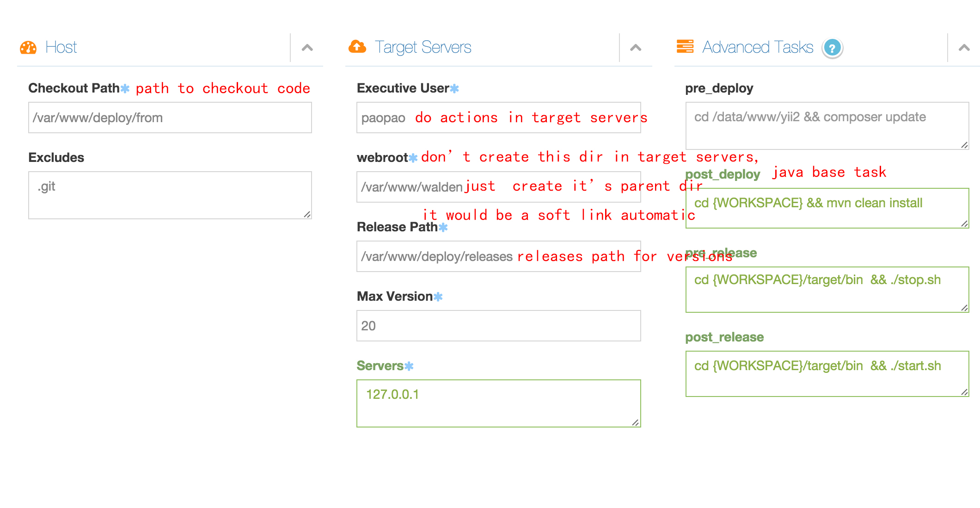Select the Max Version field showing 20
Image resolution: width=980 pixels, height=508 pixels.
coord(498,326)
